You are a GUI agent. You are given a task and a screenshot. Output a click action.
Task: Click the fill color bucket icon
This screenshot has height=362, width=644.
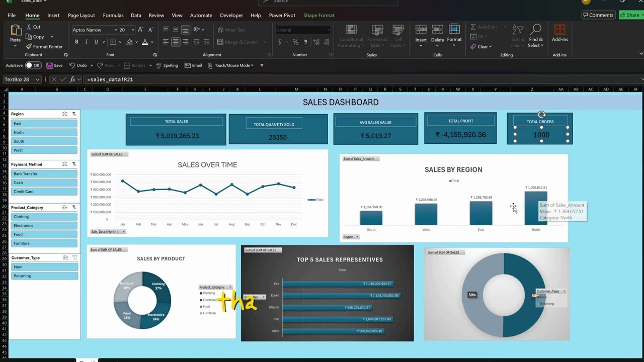tap(129, 42)
